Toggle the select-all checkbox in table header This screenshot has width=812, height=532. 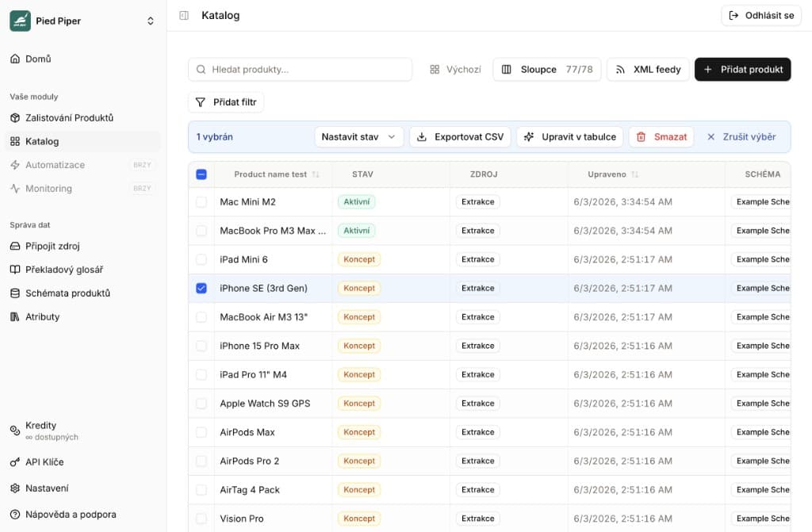(x=201, y=174)
